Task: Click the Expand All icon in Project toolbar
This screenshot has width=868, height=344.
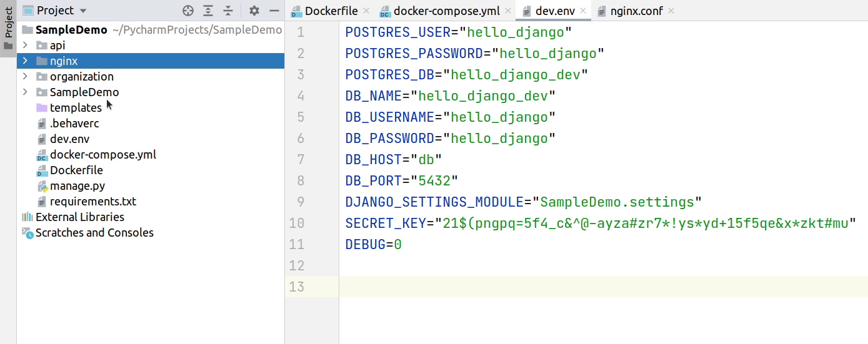Action: (208, 11)
